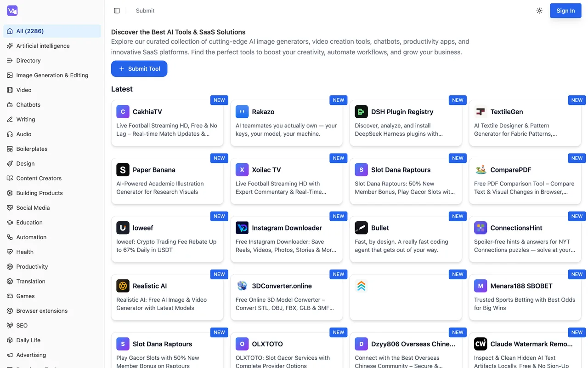Open the Image Generation & Editing category
Viewport: 588px width, 368px height.
[52, 75]
